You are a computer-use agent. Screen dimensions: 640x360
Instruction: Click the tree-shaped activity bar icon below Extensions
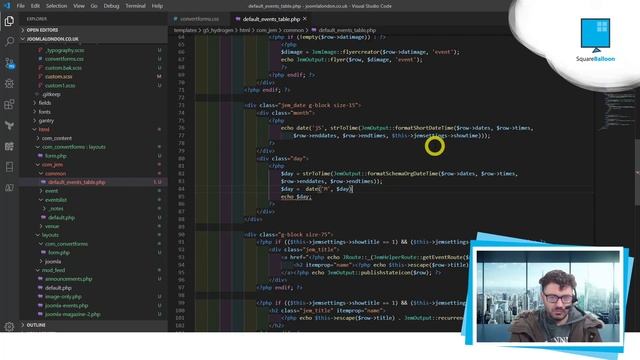click(x=9, y=125)
